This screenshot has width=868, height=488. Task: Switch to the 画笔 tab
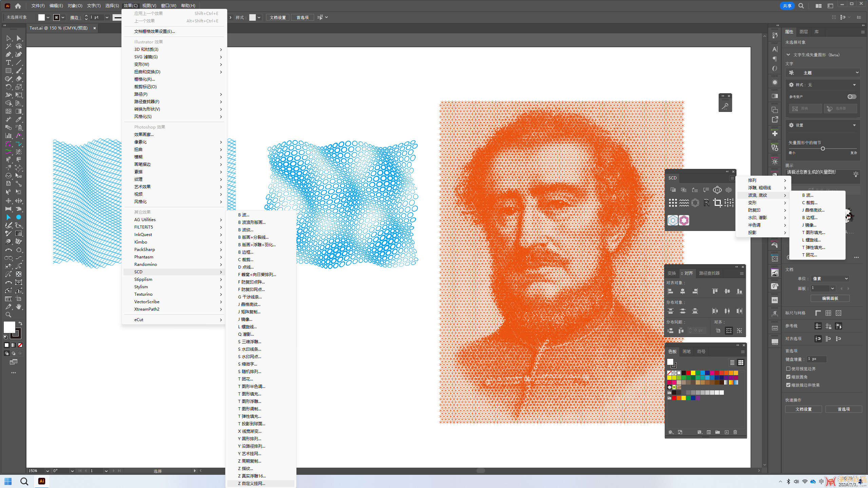(x=687, y=352)
